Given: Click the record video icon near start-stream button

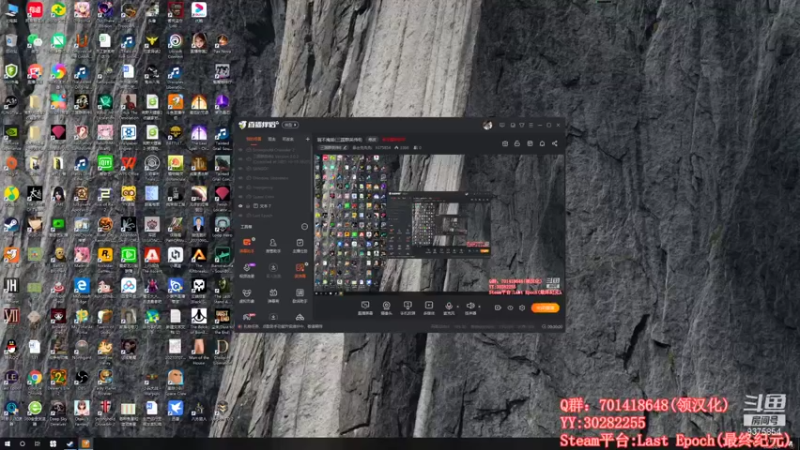Looking at the screenshot, I should click(498, 308).
